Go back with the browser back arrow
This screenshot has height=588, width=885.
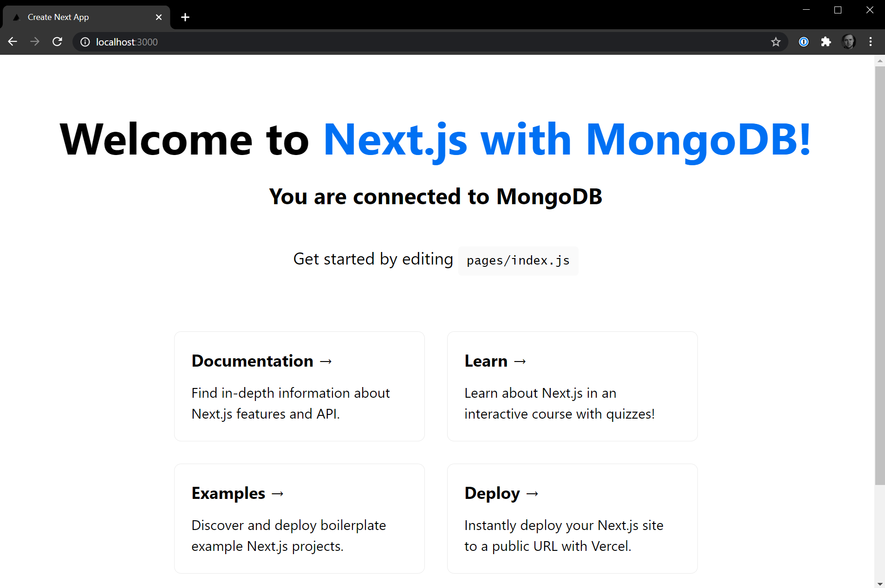coord(13,42)
